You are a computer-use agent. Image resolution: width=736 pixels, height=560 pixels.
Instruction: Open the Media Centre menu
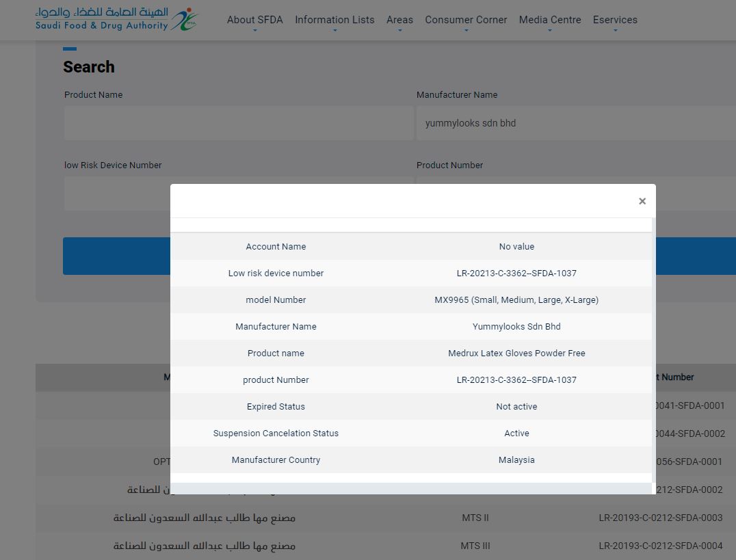550,20
